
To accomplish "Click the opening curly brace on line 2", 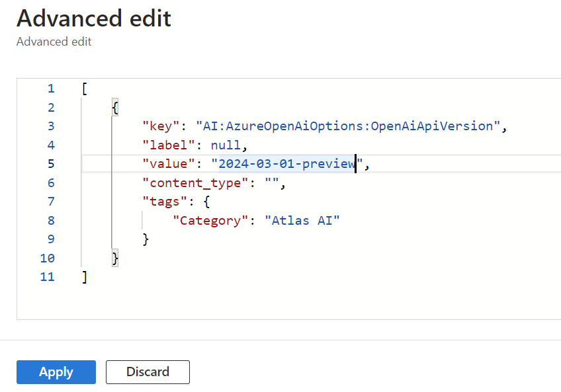I will (x=116, y=107).
